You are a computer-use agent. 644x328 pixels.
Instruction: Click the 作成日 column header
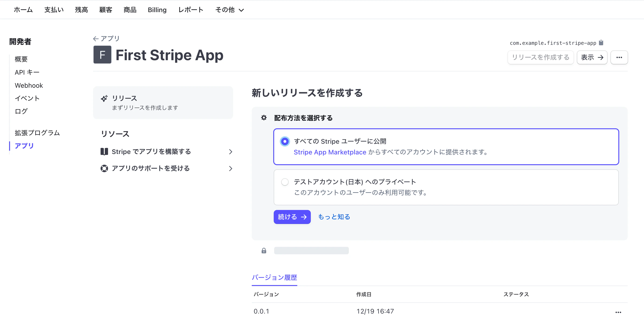tap(364, 294)
